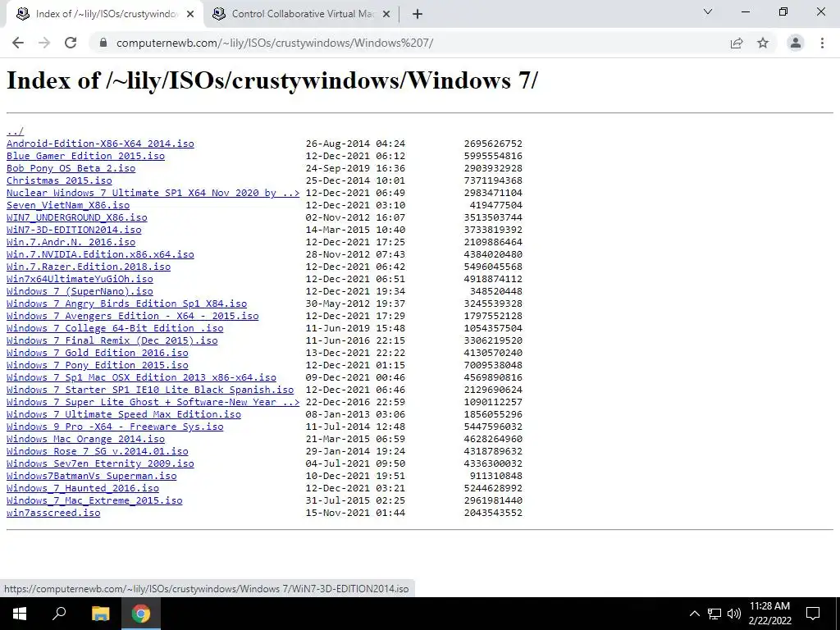Open WiN7-3D-EDITION2014.iso link
The image size is (840, 630).
[74, 230]
